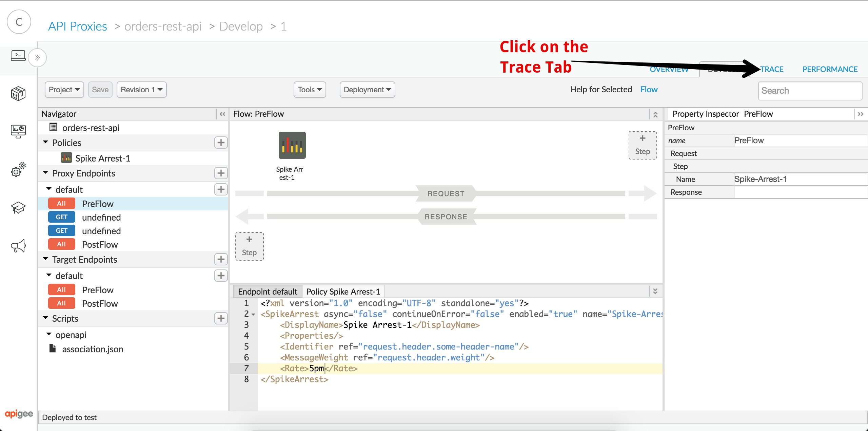Screen dimensions: 868x431
Task: Collapse the Scripts section in Navigator
Action: tap(46, 318)
